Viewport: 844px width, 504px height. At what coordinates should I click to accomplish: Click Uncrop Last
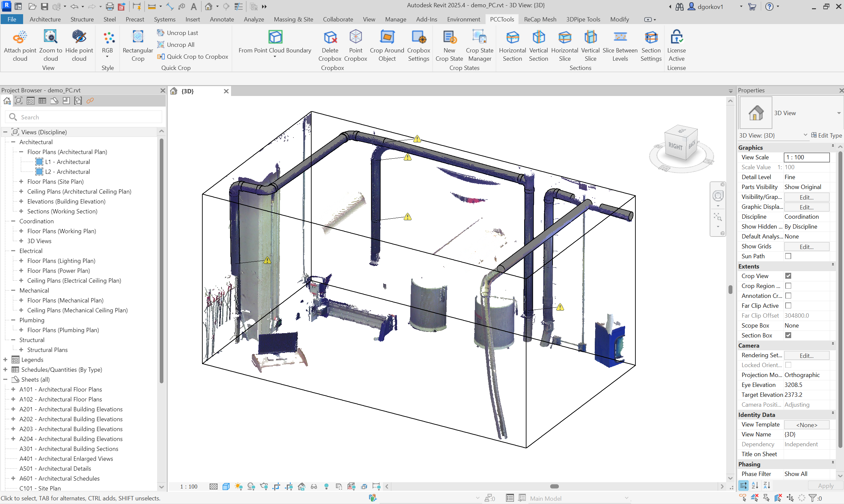[177, 33]
